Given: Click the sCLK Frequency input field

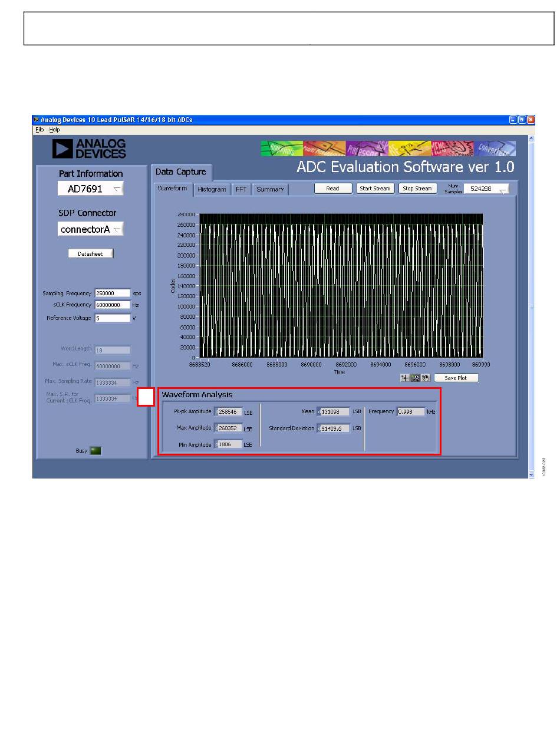Looking at the screenshot, I should (112, 305).
